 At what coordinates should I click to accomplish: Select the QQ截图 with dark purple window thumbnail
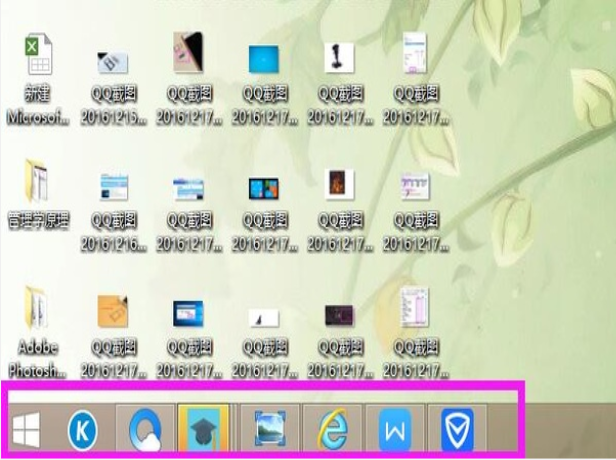click(x=339, y=315)
